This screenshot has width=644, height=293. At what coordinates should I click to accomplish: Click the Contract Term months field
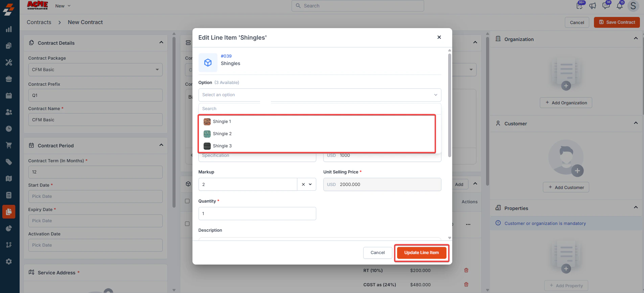point(95,172)
